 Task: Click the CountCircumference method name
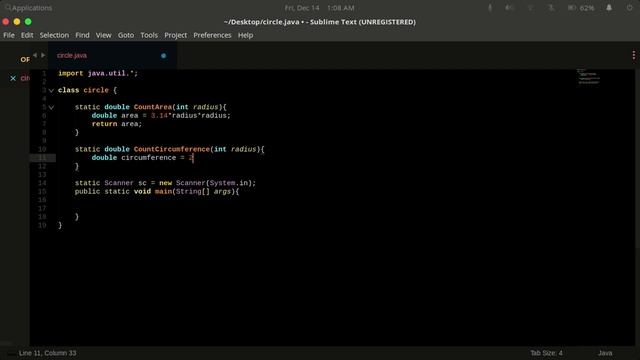[x=172, y=149]
